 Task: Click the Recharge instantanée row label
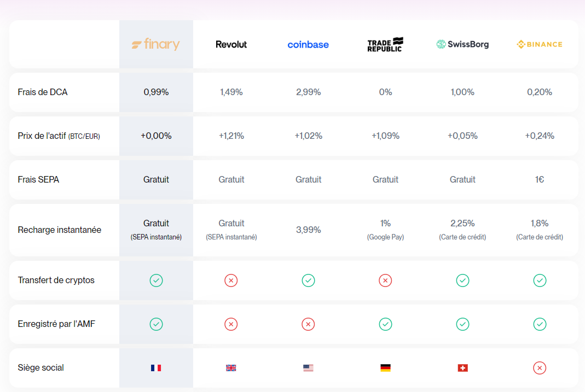point(60,230)
